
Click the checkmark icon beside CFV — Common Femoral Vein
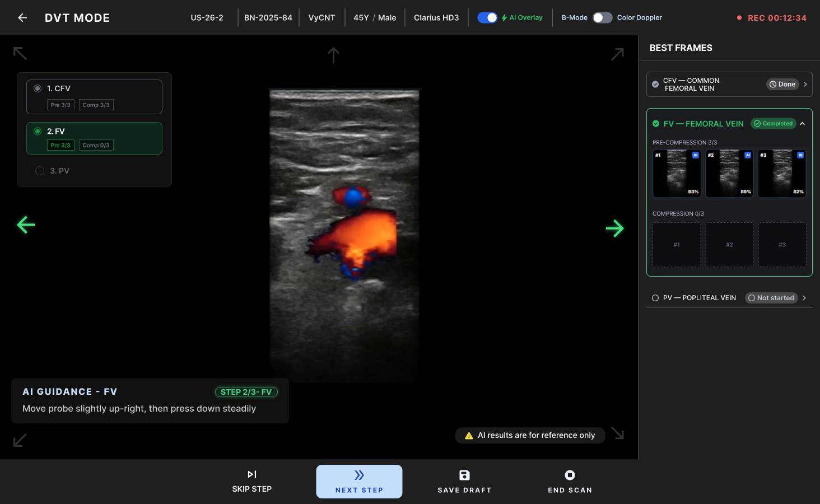pyautogui.click(x=655, y=85)
